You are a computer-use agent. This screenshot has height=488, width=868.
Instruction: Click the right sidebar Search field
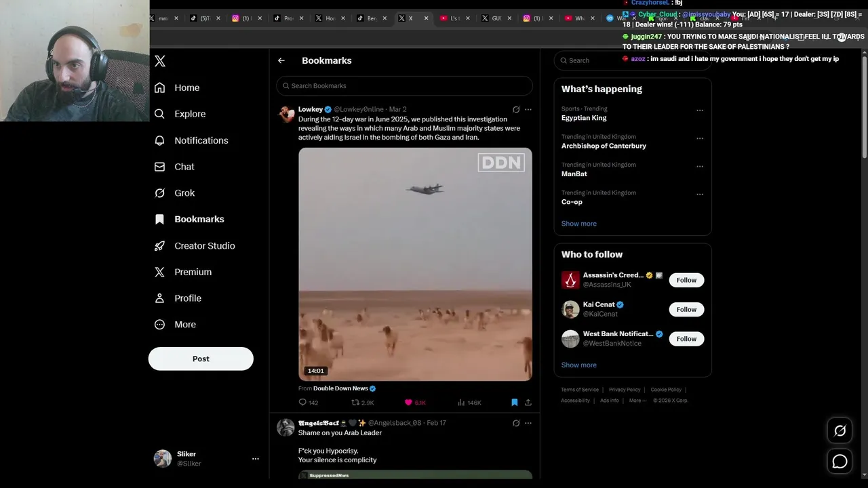[x=632, y=60]
